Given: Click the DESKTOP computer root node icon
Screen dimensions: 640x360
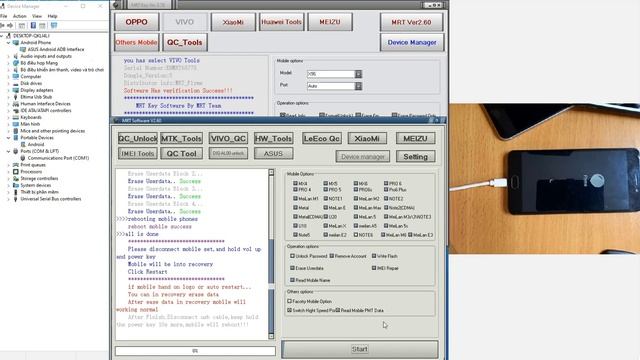Looking at the screenshot, I should (x=9, y=36).
